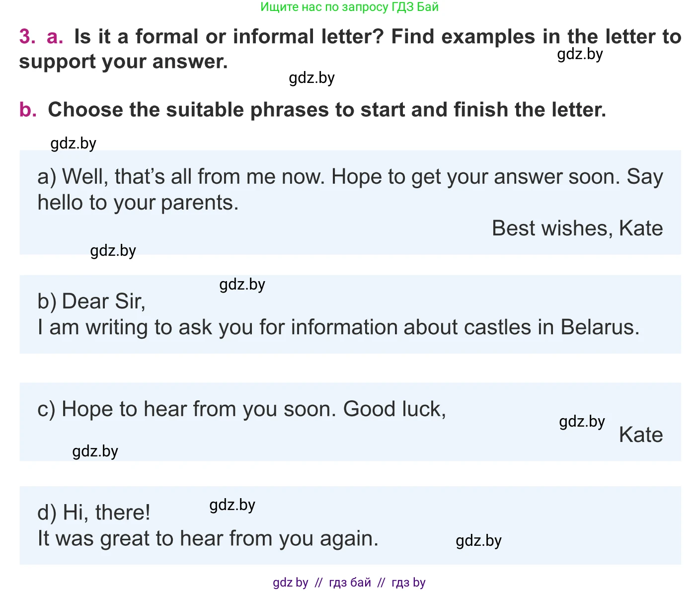This screenshot has height=591, width=700.
Task: Click the pink "b." task label
Action: tap(28, 110)
